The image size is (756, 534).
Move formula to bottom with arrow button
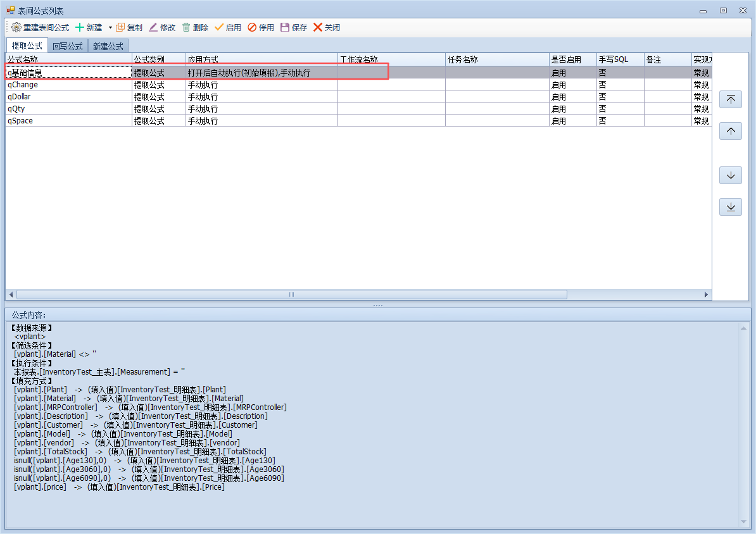(x=731, y=208)
